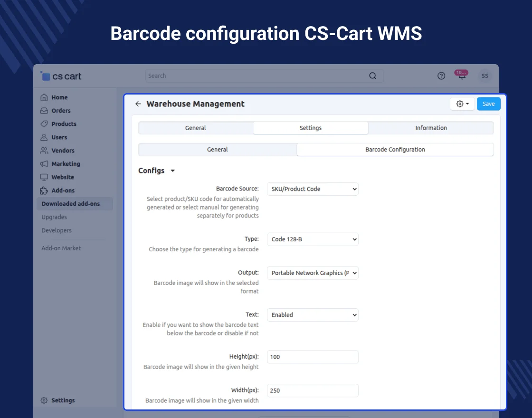This screenshot has height=418, width=532.
Task: Click the help question mark icon
Action: click(441, 76)
